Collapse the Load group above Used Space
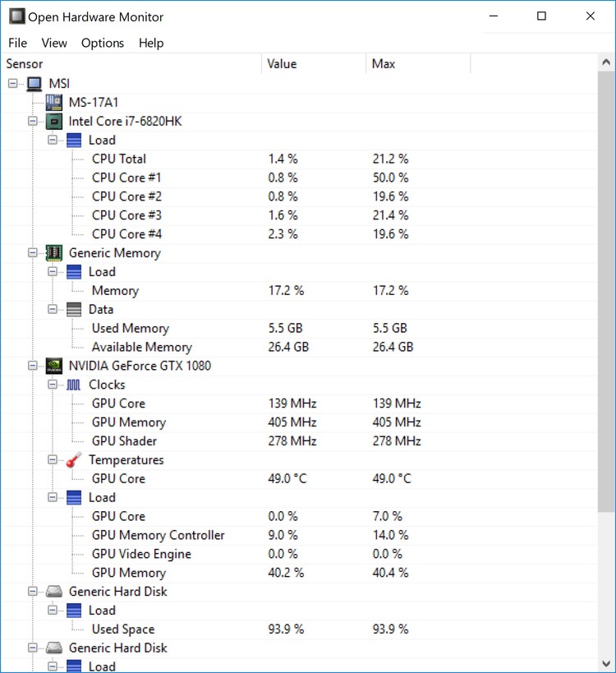Image resolution: width=616 pixels, height=673 pixels. [x=53, y=611]
